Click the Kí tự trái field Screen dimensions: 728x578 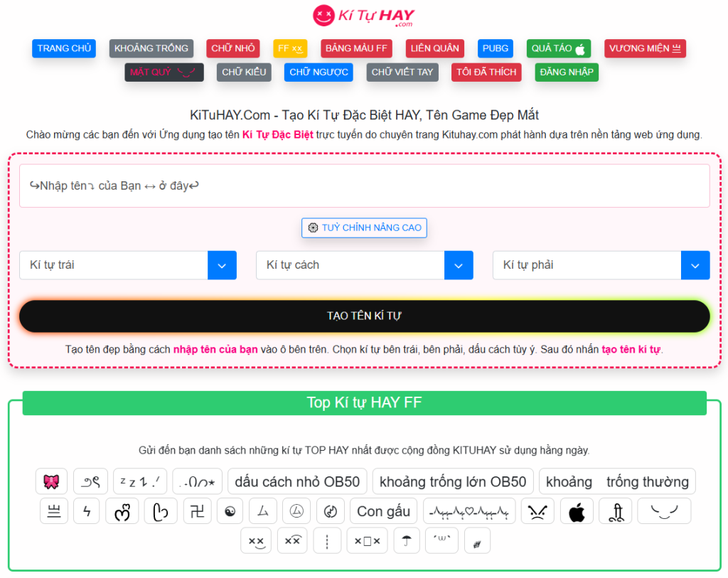[x=114, y=265]
